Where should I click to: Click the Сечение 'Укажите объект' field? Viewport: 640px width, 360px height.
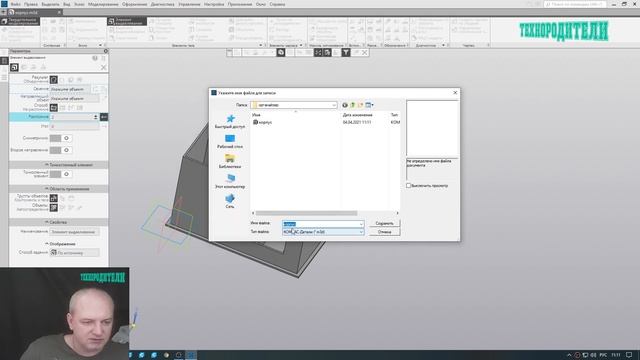pos(70,89)
